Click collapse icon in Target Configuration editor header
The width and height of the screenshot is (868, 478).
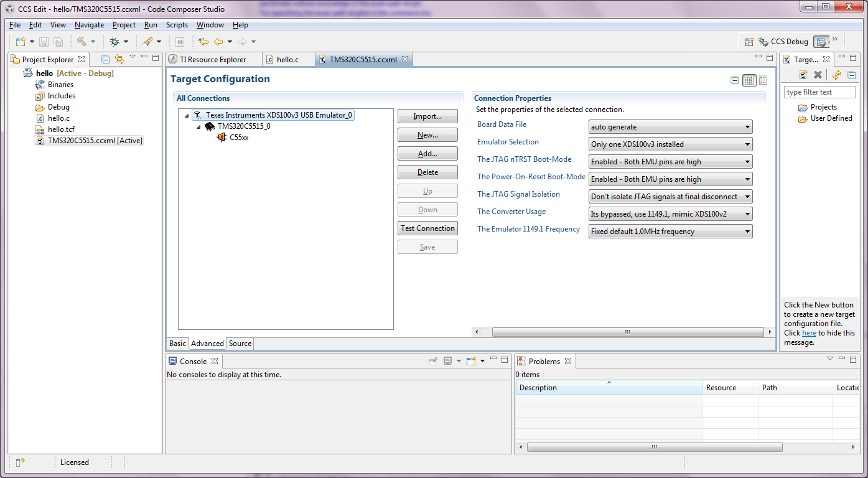click(x=735, y=80)
